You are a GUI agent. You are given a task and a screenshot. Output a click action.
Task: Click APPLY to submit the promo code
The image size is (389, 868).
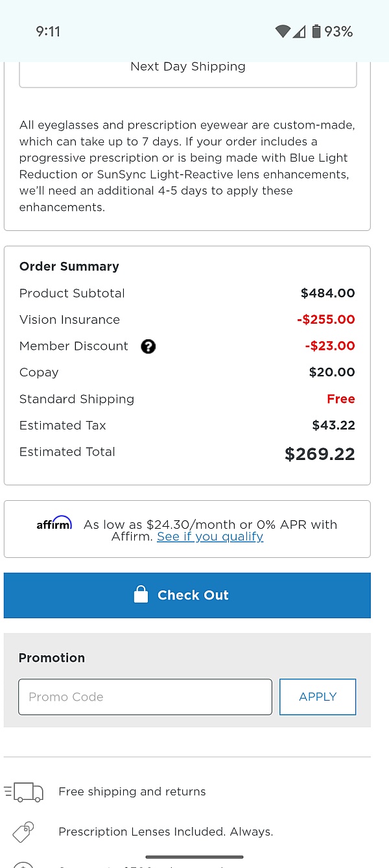(x=318, y=697)
